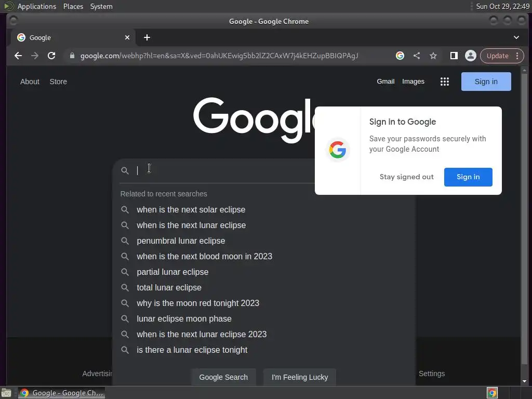Click the padlock site info icon
Viewport: 532px width, 399px height.
point(72,56)
